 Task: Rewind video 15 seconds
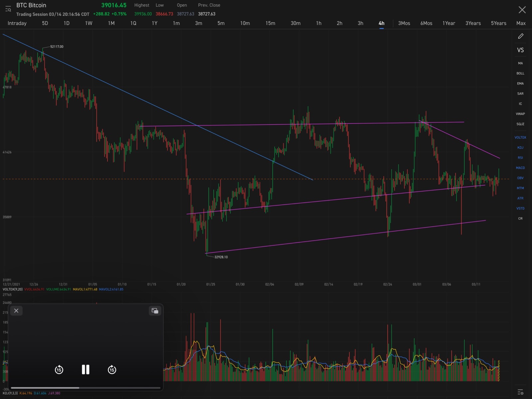59,370
